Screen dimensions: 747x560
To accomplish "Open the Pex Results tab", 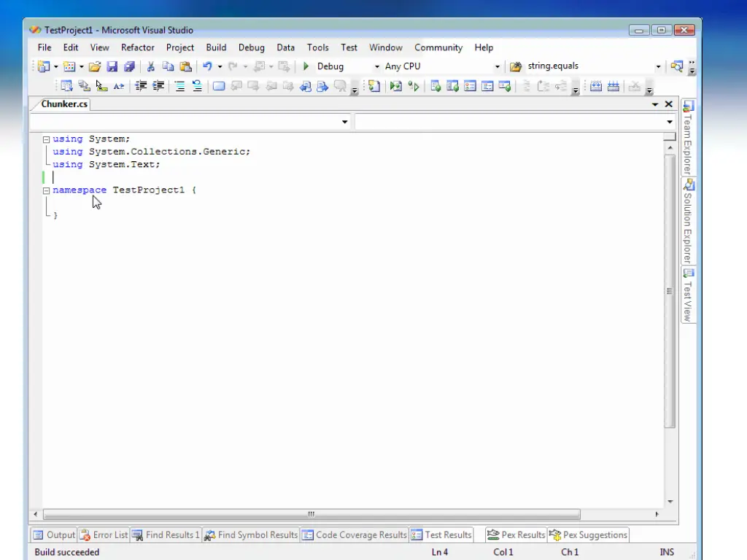I will [516, 534].
